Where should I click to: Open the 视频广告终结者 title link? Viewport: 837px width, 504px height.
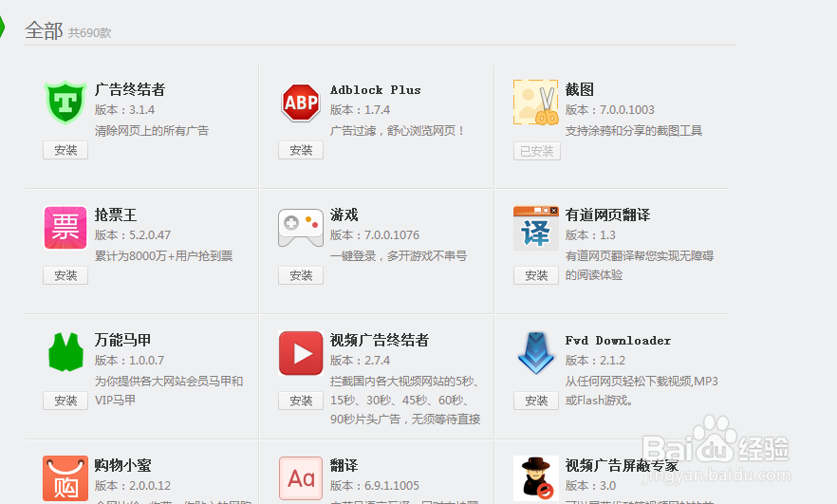click(x=380, y=340)
